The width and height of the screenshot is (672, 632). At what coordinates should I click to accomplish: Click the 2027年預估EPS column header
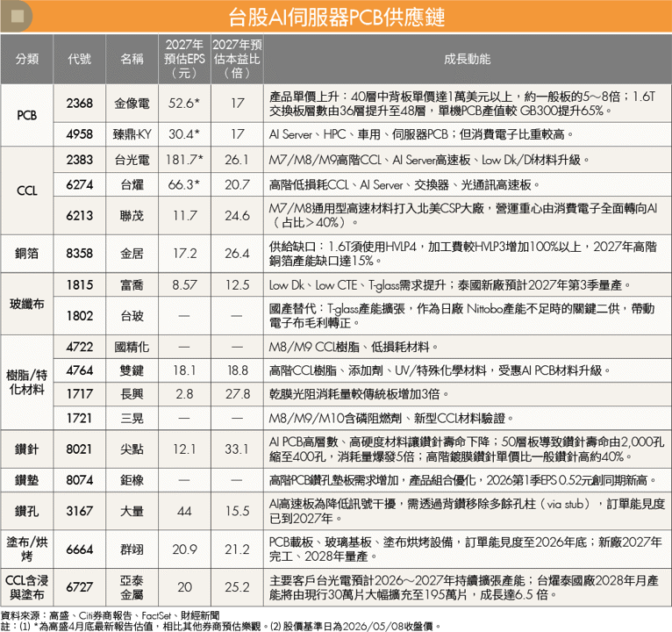(x=184, y=59)
